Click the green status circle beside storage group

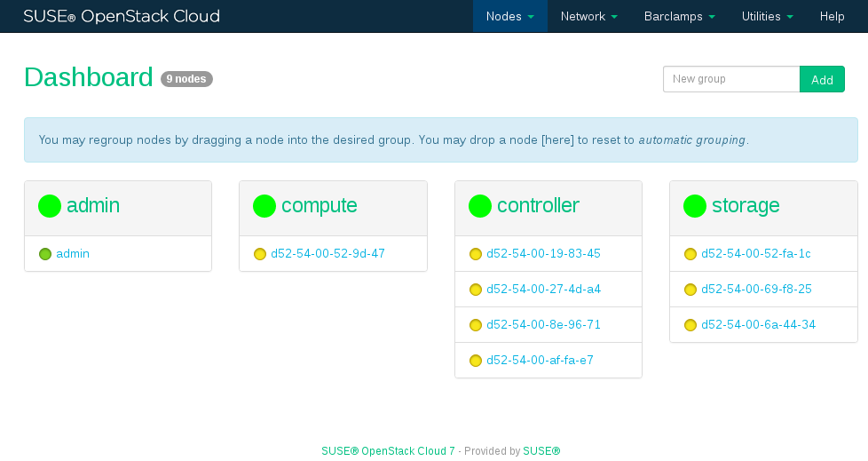(695, 206)
